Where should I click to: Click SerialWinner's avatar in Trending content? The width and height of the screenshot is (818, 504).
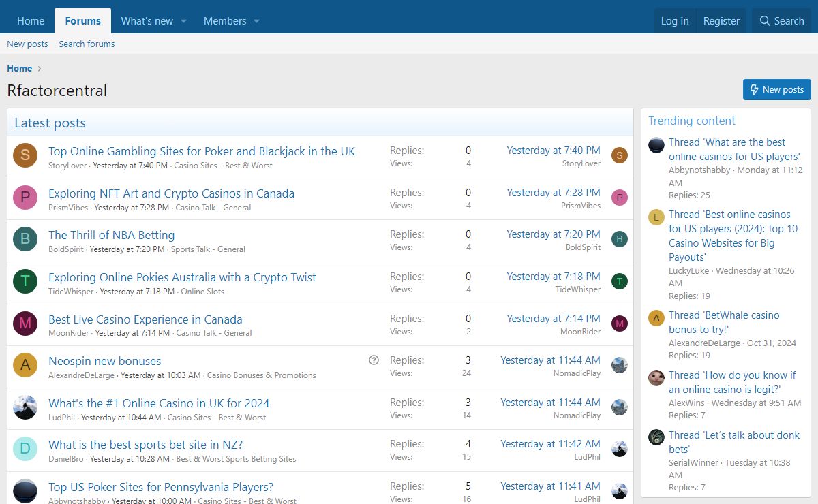656,437
